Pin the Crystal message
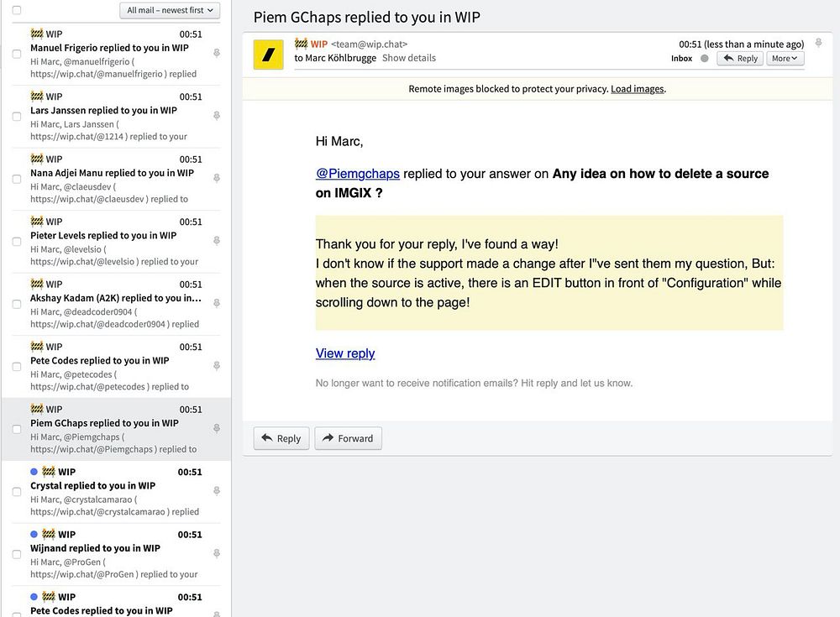 217,490
